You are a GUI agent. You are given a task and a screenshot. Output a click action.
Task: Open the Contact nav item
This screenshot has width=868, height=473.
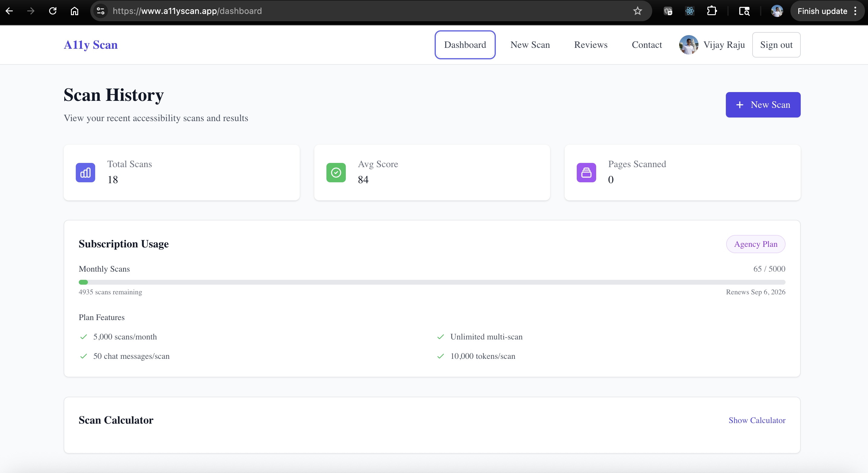(646, 45)
